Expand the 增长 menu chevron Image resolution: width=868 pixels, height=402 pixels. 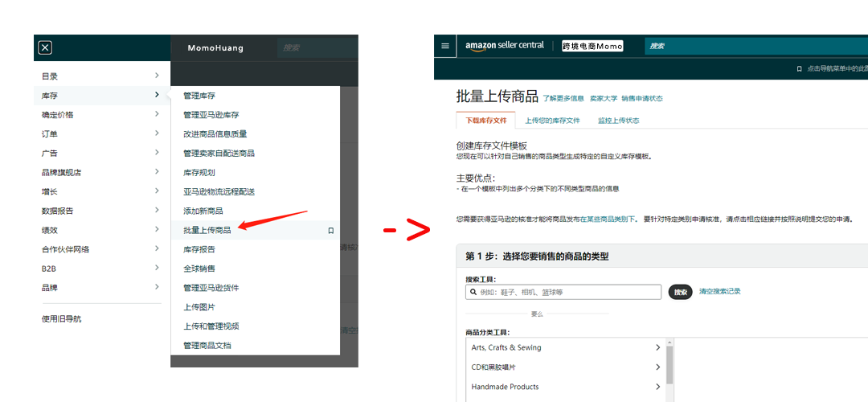(x=157, y=191)
